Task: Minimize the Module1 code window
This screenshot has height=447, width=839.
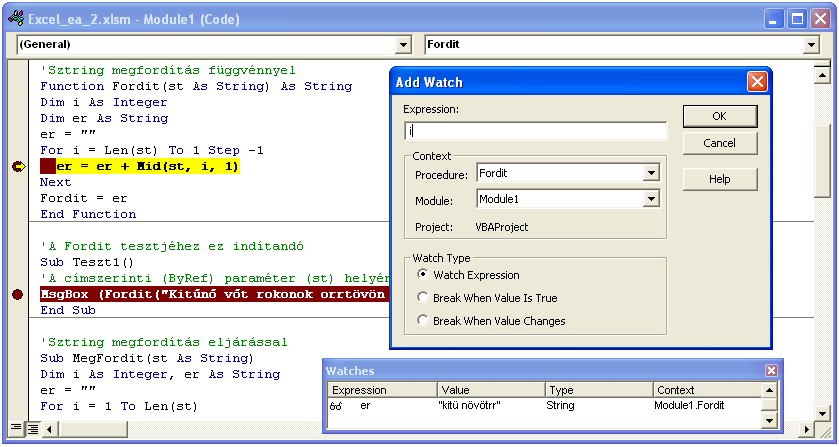Action: [x=773, y=19]
